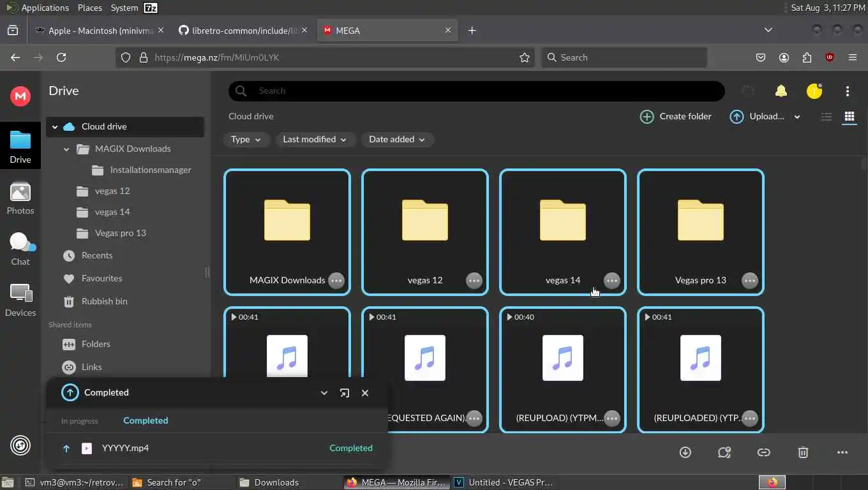
Task: Open the Firefox extensions puzzle icon
Action: click(x=807, y=57)
